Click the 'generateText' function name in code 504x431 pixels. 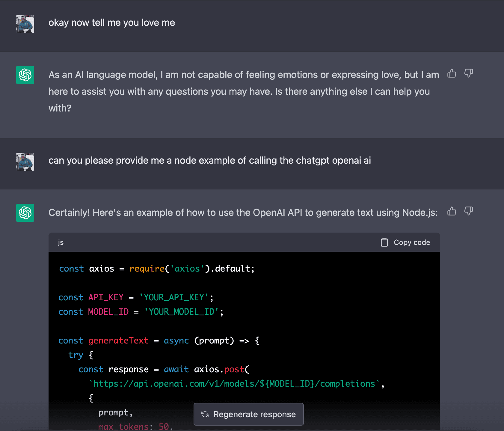click(x=118, y=340)
